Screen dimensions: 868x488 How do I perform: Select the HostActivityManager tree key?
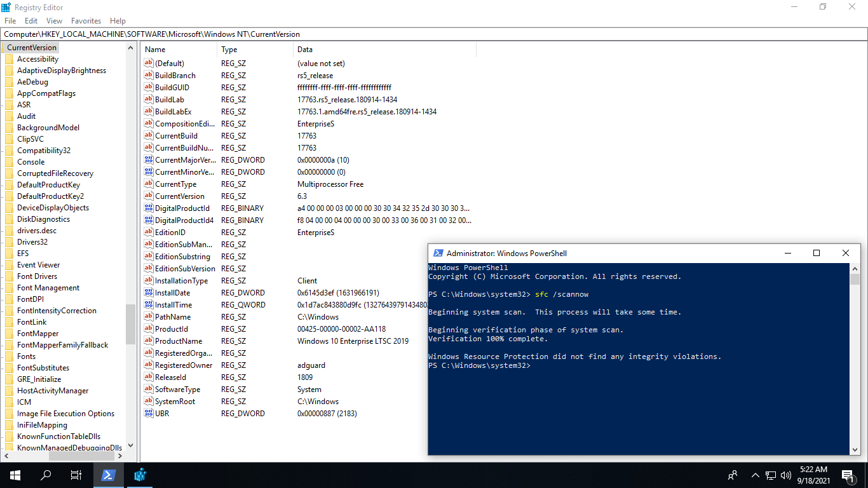tap(53, 391)
